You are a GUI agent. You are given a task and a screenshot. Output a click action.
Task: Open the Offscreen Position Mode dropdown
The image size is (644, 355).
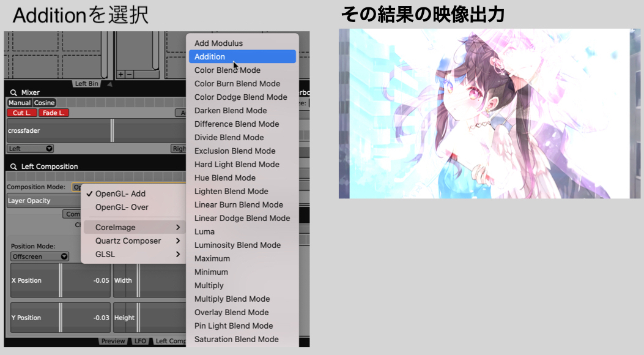click(39, 256)
